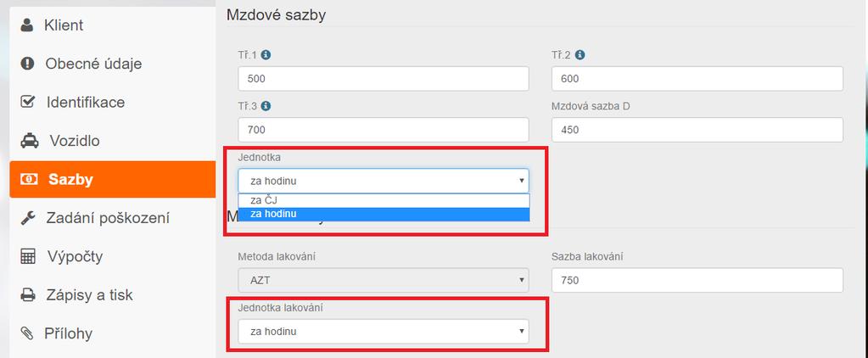The image size is (868, 358).
Task: Open the Jednotka dropdown
Action: 383,181
